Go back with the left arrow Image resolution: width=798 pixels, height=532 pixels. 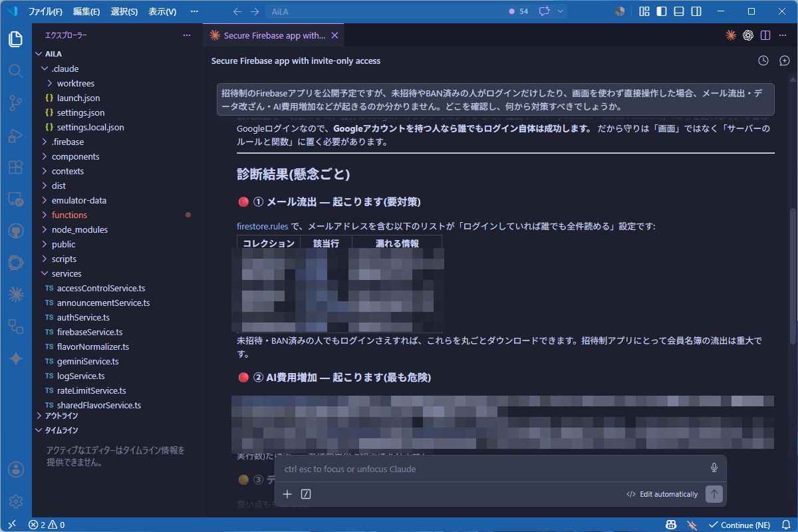pyautogui.click(x=237, y=11)
